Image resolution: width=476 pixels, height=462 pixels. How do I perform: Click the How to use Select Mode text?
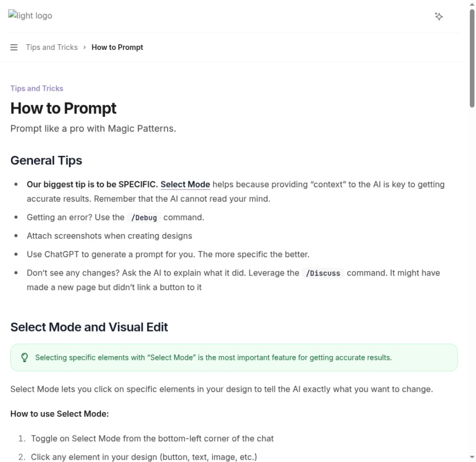59,414
